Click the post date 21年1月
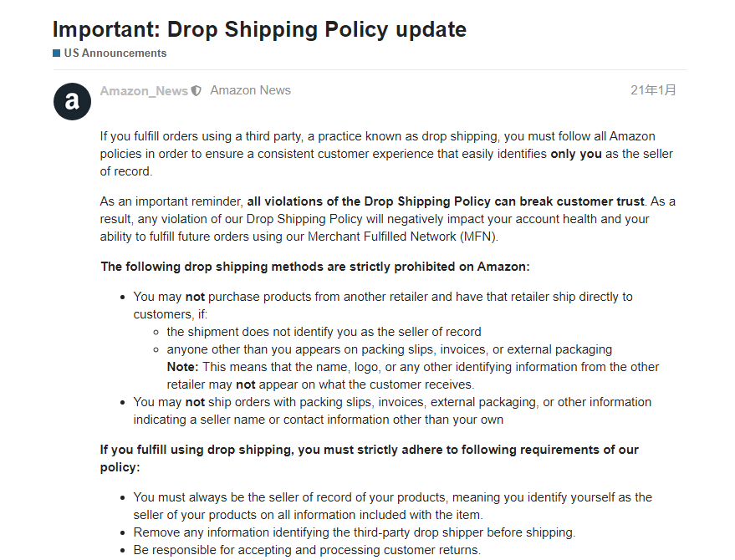 coord(653,90)
